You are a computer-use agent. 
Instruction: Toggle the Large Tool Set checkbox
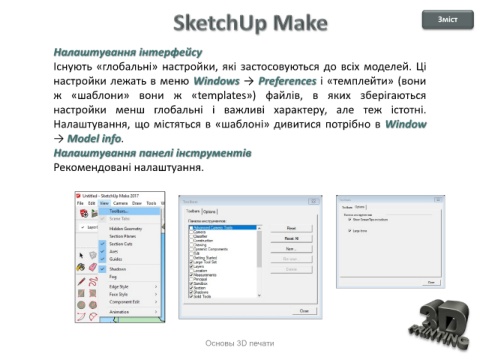(191, 262)
